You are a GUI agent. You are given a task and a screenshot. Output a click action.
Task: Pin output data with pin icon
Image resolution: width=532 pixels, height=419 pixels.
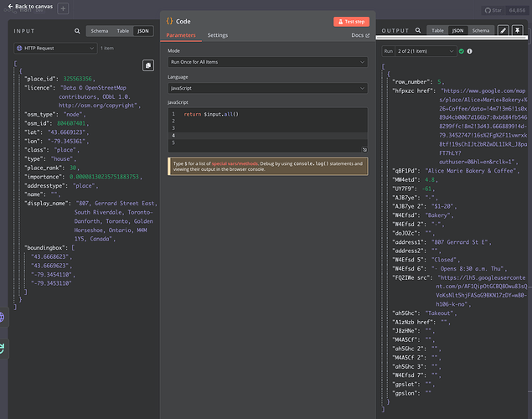click(517, 30)
